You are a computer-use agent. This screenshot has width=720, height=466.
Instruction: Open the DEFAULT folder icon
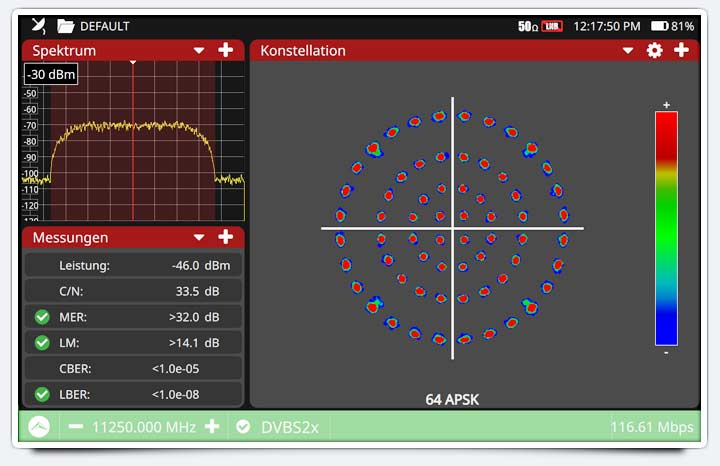click(x=66, y=26)
